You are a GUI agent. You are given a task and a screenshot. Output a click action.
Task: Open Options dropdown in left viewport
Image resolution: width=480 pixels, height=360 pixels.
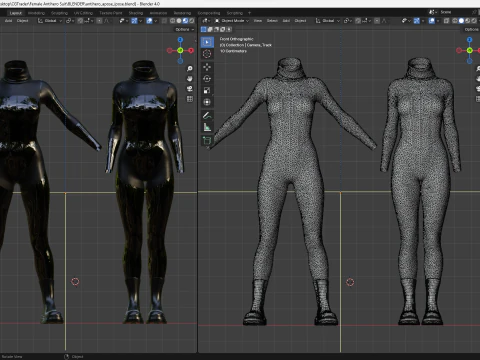185,29
